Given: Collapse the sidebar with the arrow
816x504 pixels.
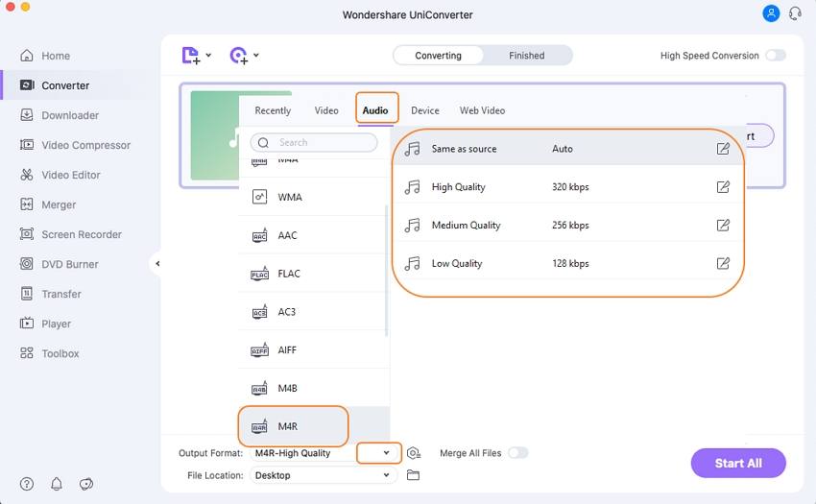Looking at the screenshot, I should coord(157,263).
